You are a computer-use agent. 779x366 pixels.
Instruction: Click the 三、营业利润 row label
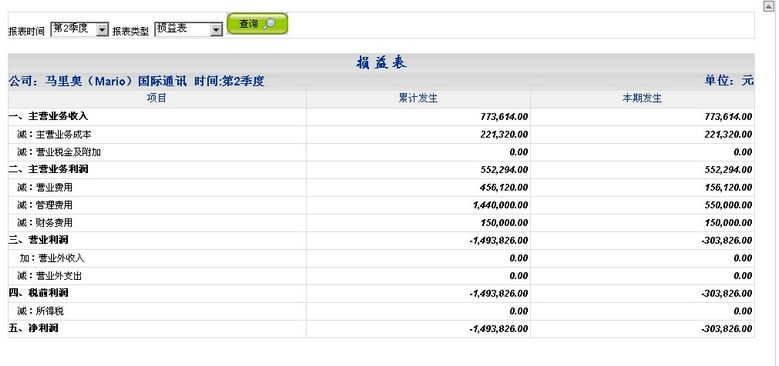38,240
